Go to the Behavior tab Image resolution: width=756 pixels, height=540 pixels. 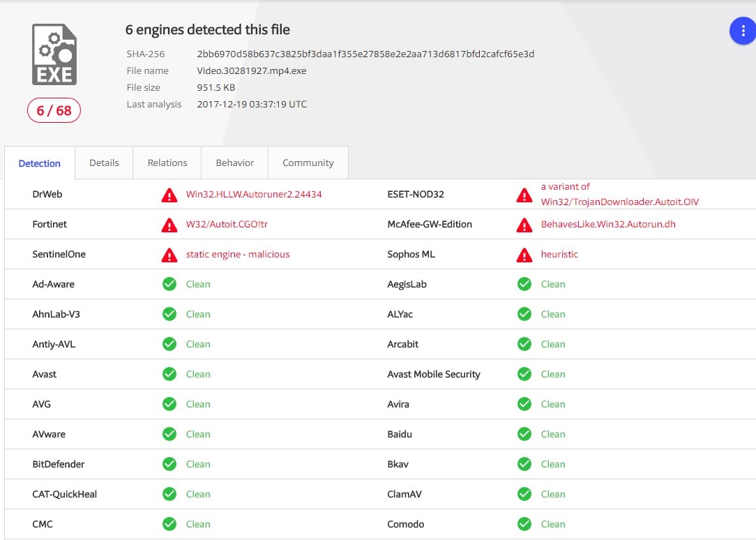click(234, 163)
